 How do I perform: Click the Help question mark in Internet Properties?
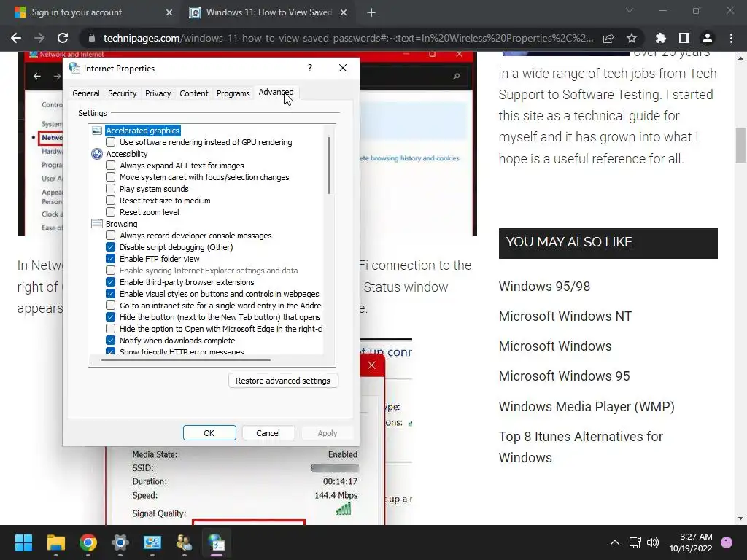click(310, 68)
